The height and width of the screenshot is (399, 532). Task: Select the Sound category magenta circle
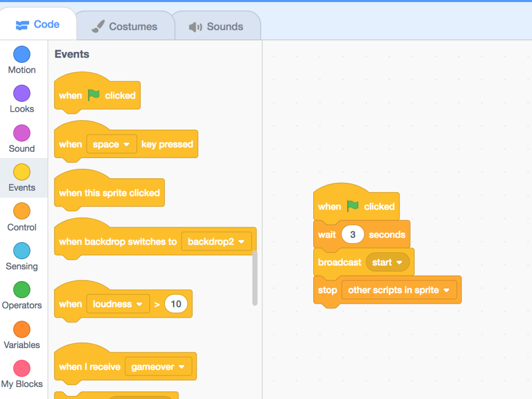[x=22, y=133]
